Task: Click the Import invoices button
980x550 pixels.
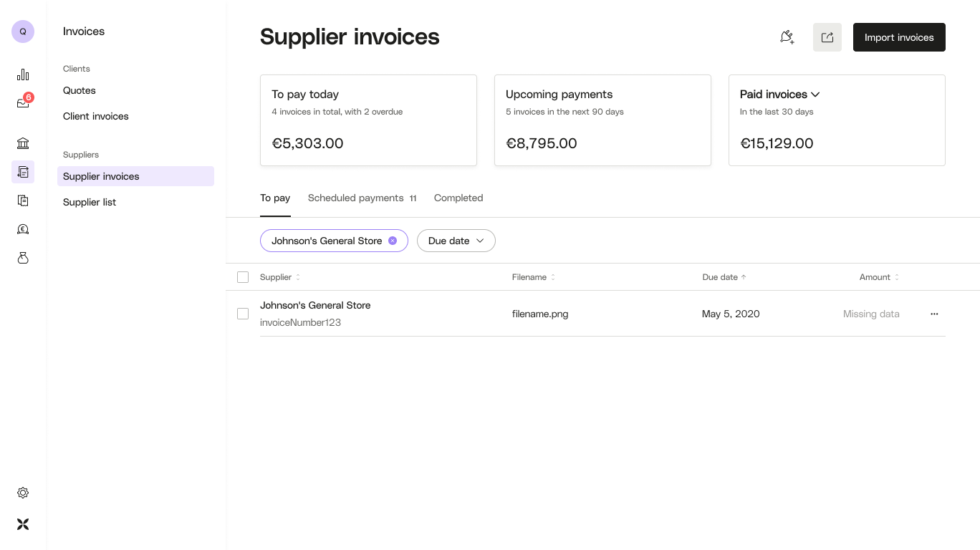Action: click(899, 37)
